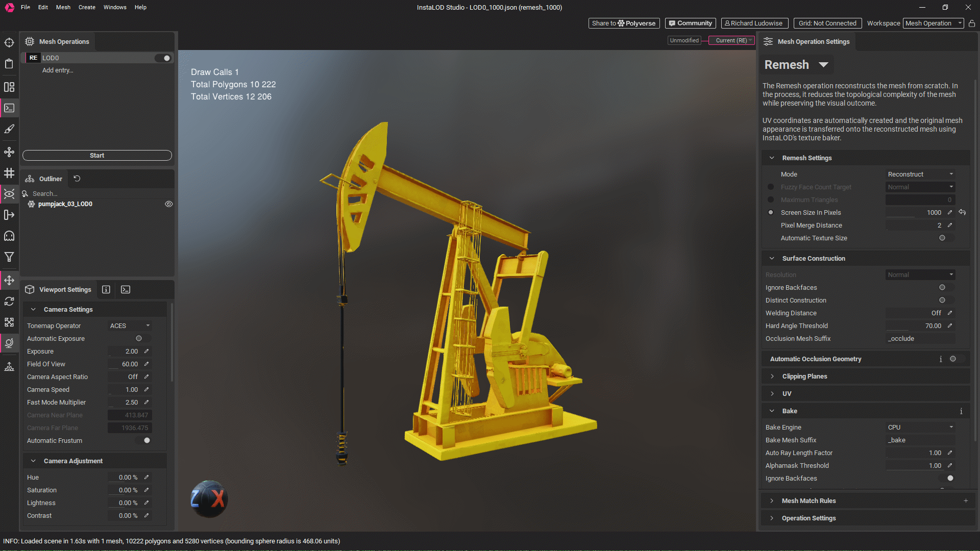Click the bottom sidebar ground pivot icon
The height and width of the screenshot is (551, 980).
[9, 366]
